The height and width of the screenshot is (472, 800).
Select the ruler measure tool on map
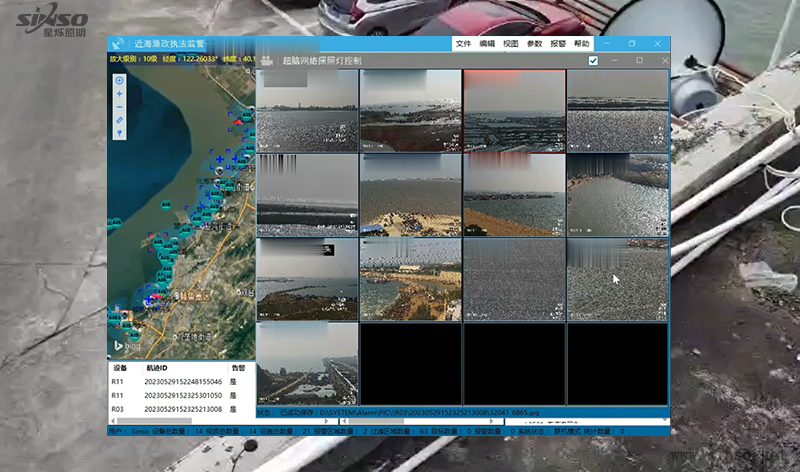tap(120, 120)
